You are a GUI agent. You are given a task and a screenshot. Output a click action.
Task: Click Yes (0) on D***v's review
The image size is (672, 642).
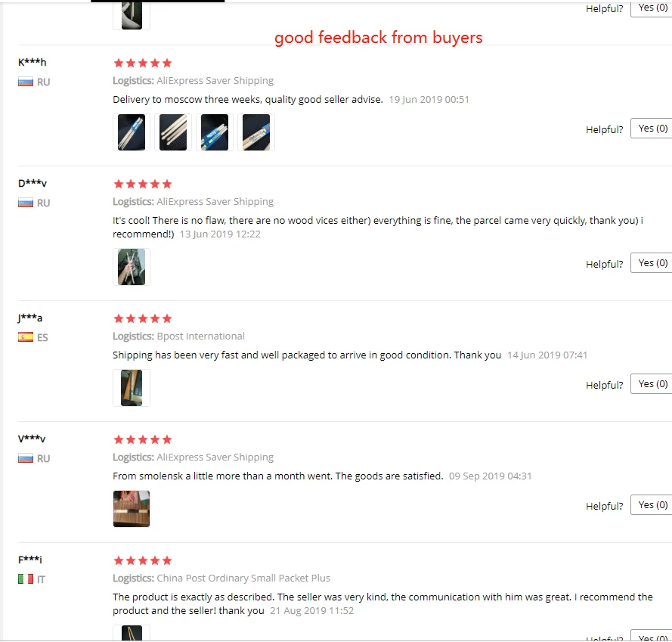[652, 263]
